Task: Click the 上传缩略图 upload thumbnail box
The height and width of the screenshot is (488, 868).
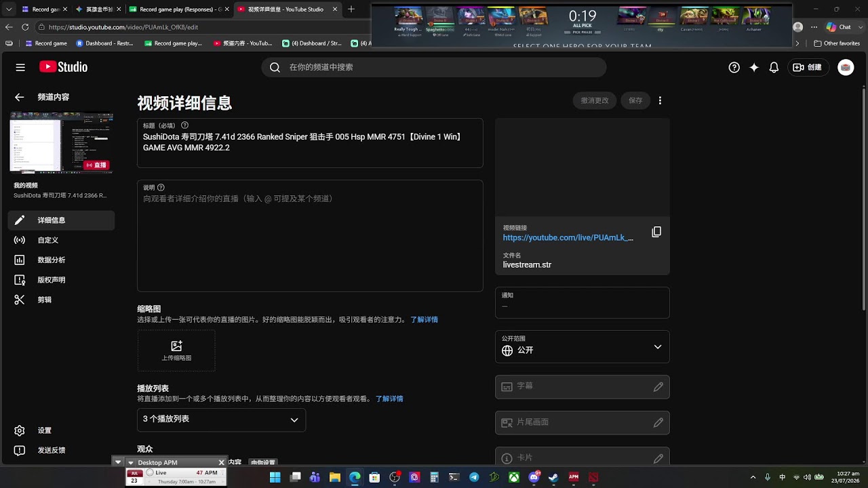Action: click(x=176, y=350)
